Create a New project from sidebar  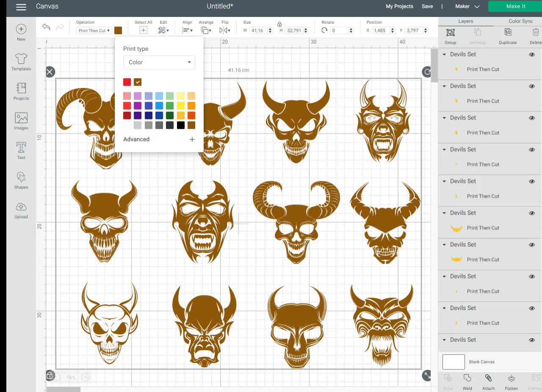[21, 33]
